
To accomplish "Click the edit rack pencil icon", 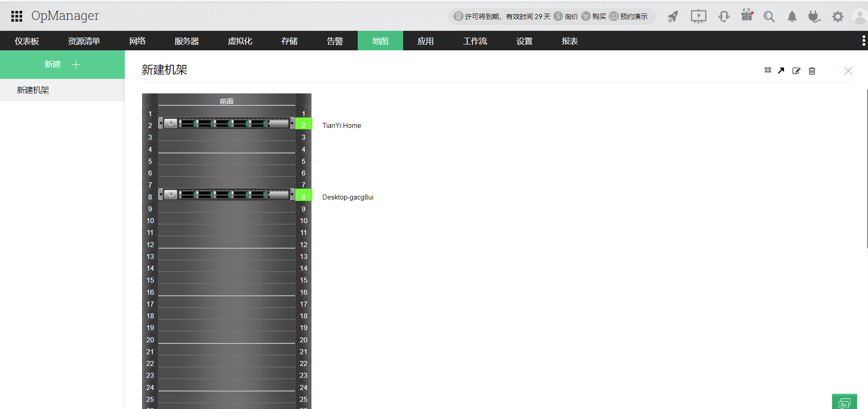I will tap(796, 71).
